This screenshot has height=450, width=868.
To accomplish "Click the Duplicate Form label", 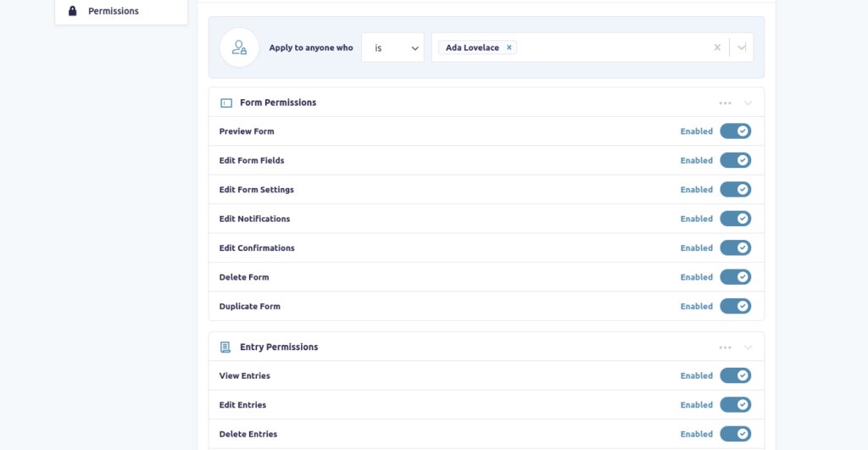I will pos(250,306).
